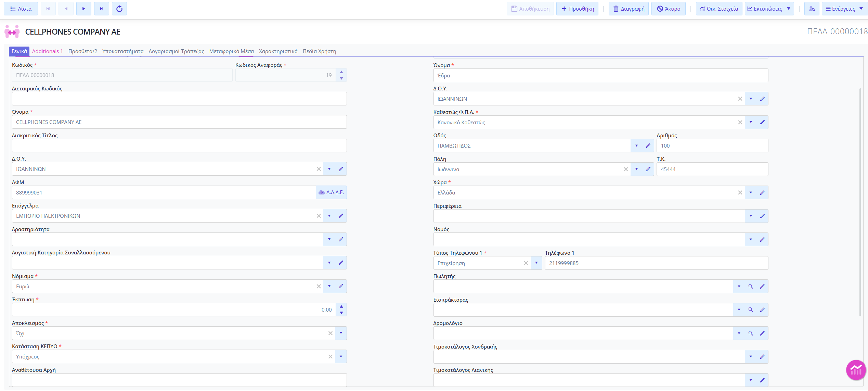Open the user search icon button

click(x=812, y=9)
